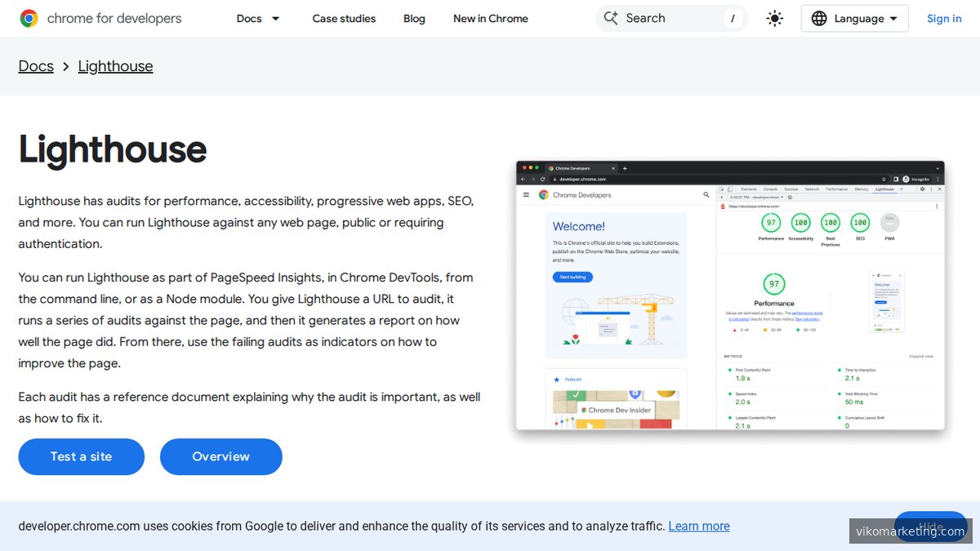
Task: Click the slash shortcut key in search bar
Action: pyautogui.click(x=733, y=17)
